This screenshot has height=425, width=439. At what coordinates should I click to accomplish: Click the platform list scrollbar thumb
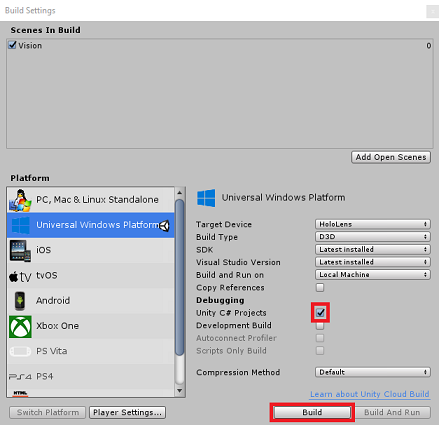[180, 277]
